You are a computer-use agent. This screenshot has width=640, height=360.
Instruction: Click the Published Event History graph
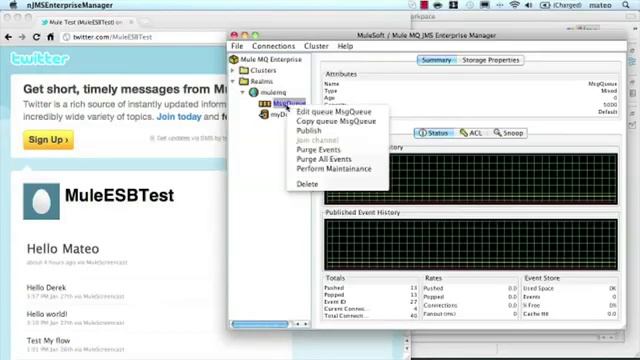(471, 244)
